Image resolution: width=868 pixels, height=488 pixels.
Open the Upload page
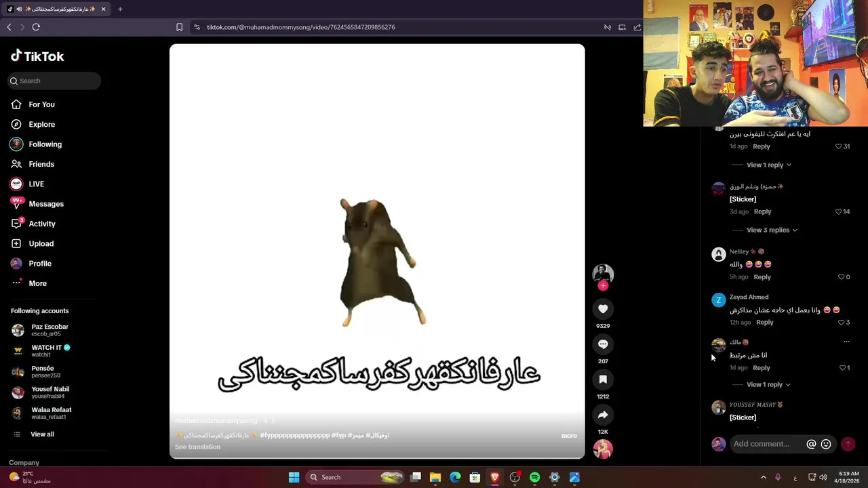pos(32,243)
